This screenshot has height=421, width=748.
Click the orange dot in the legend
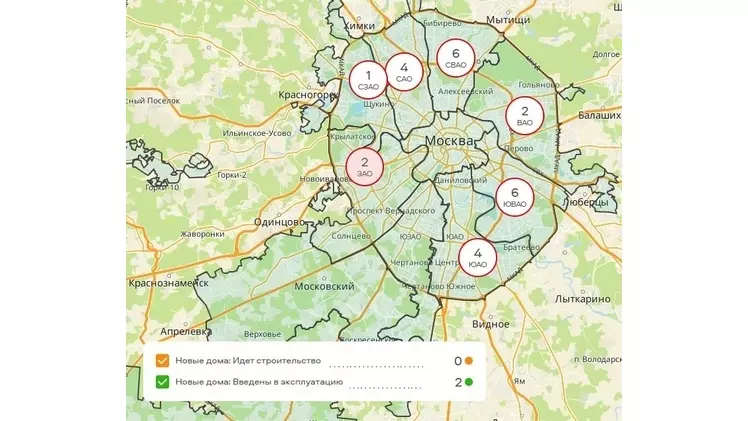468,361
